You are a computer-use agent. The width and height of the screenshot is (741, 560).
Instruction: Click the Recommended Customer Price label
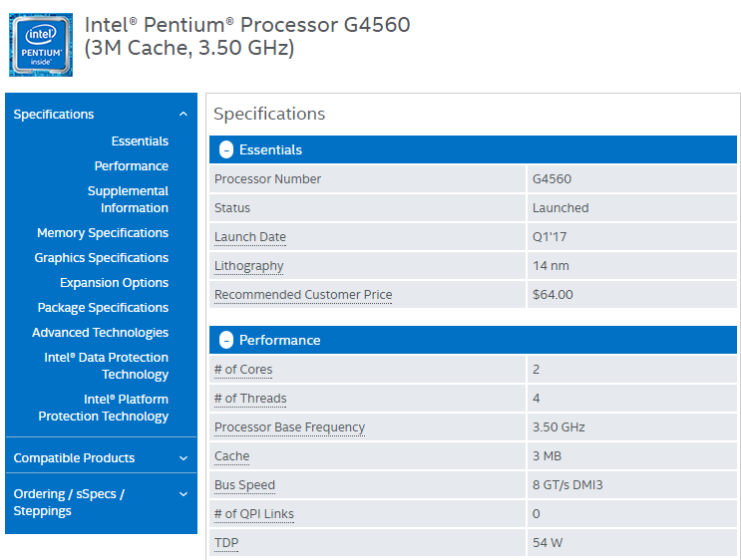[303, 295]
